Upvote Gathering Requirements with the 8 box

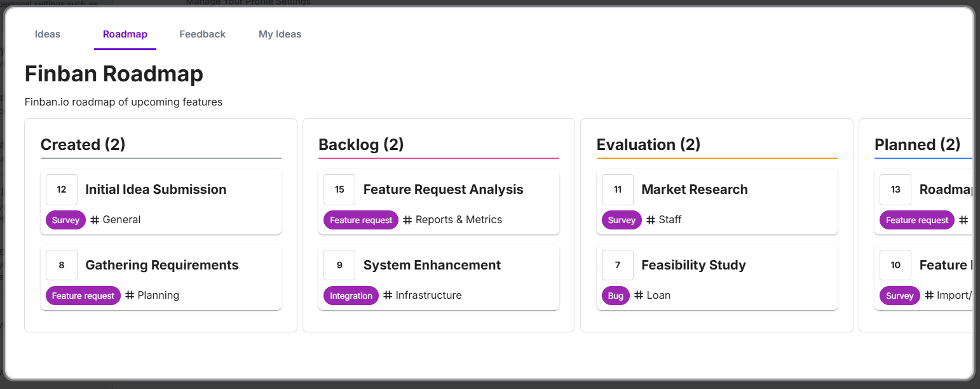coord(62,265)
